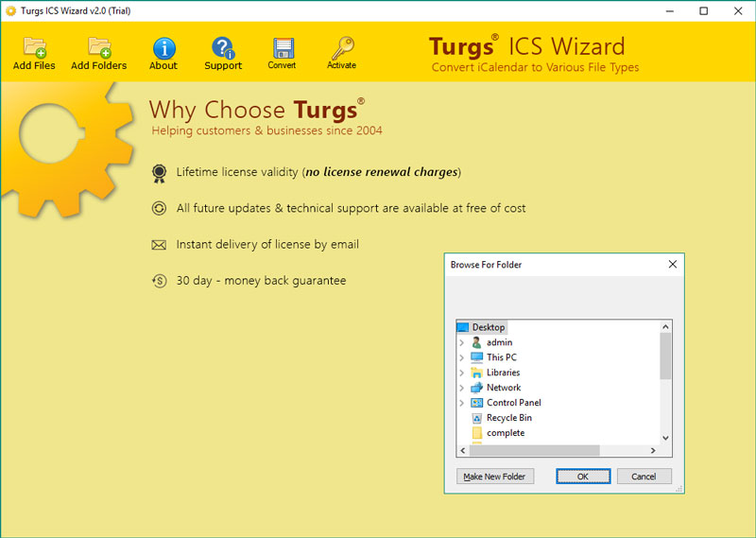This screenshot has width=756, height=538.
Task: Select the This PC monitor icon
Action: (476, 357)
